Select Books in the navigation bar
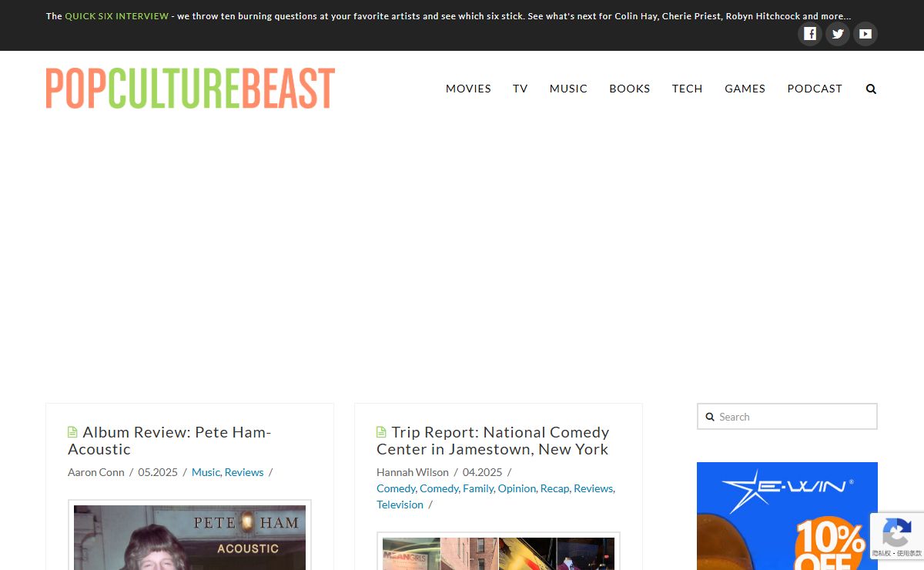The width and height of the screenshot is (924, 570). pyautogui.click(x=629, y=89)
